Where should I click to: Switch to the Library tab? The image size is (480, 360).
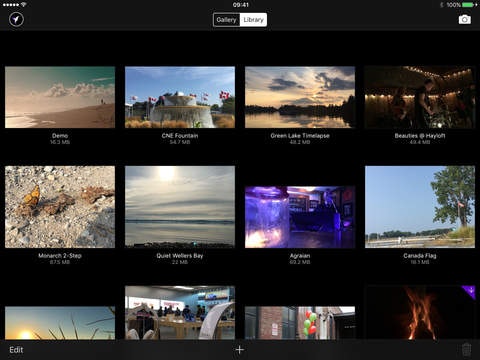[253, 20]
